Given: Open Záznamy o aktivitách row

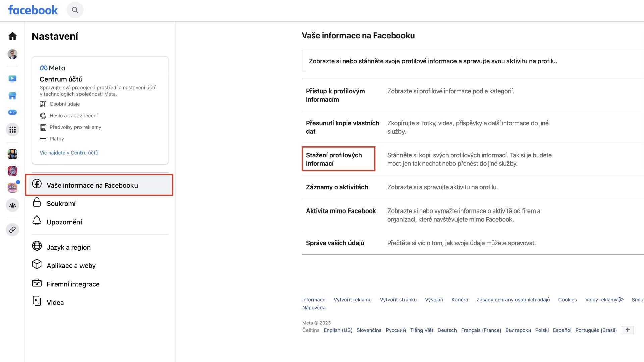Looking at the screenshot, I should tap(473, 187).
